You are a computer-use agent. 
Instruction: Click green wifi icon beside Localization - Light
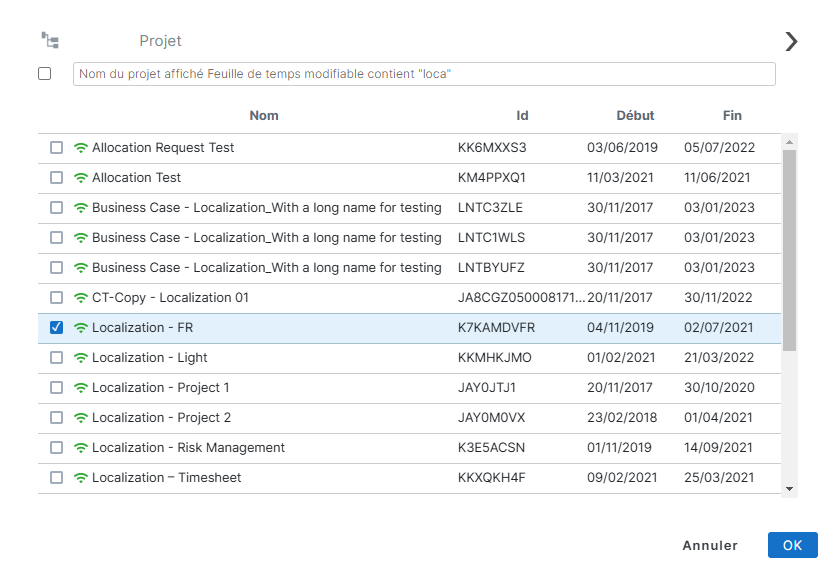(x=81, y=358)
